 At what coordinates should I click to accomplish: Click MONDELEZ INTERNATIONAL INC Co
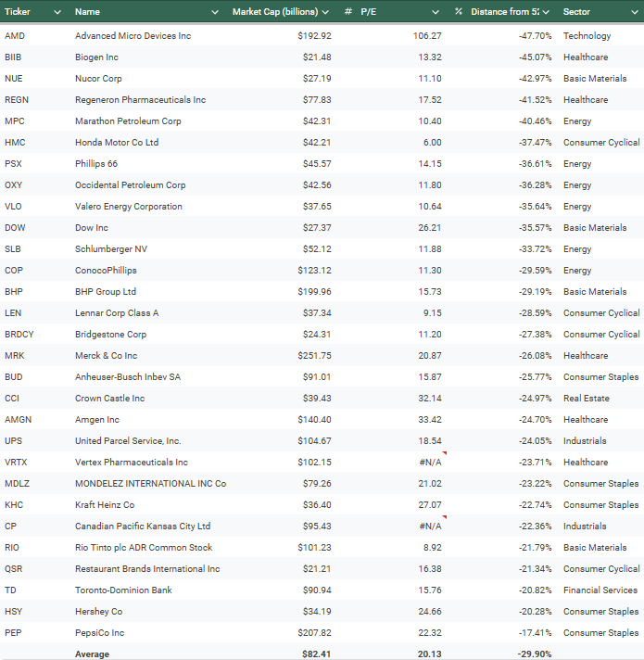151,484
